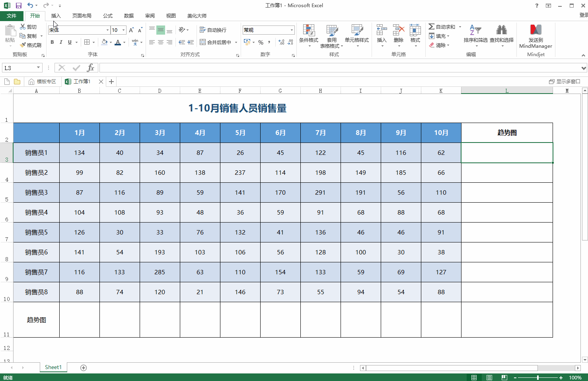Viewport: 588px width, 381px height.
Task: Activate the Format Painter (格式刷)
Action: (31, 45)
